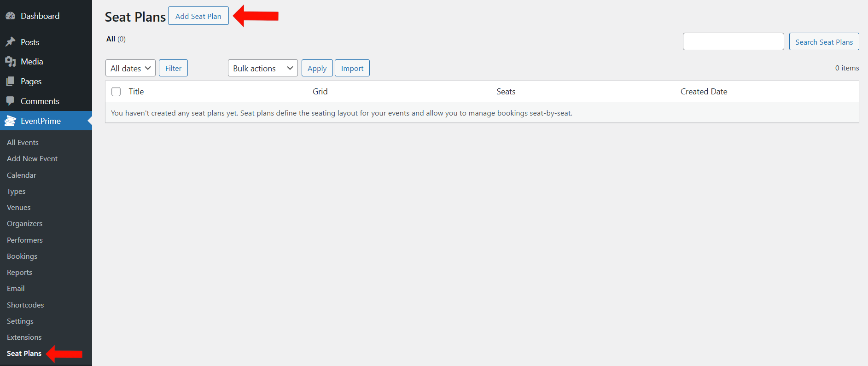Click the Dashboard gauge icon
The width and height of the screenshot is (868, 366).
tap(10, 16)
